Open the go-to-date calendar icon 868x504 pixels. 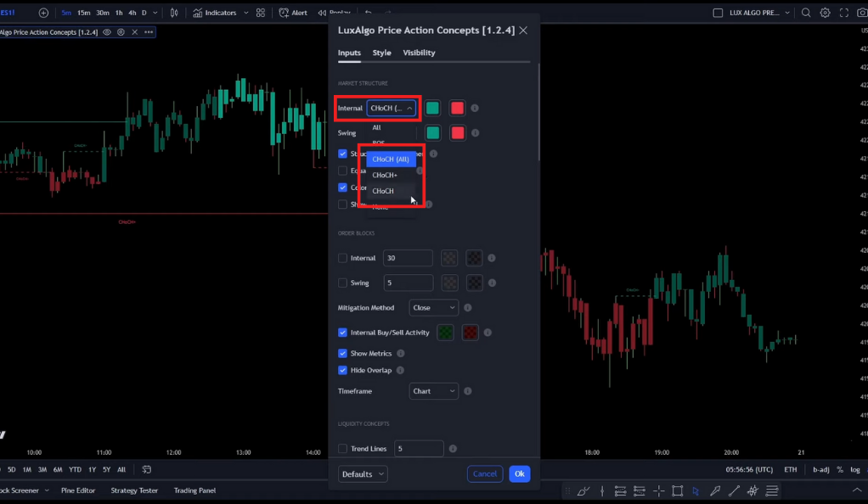[147, 470]
